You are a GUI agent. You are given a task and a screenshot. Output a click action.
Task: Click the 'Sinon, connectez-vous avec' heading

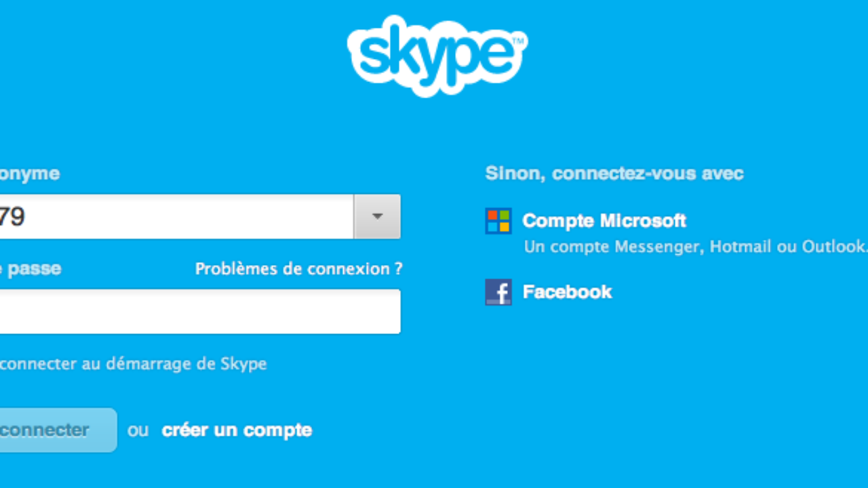pos(614,174)
